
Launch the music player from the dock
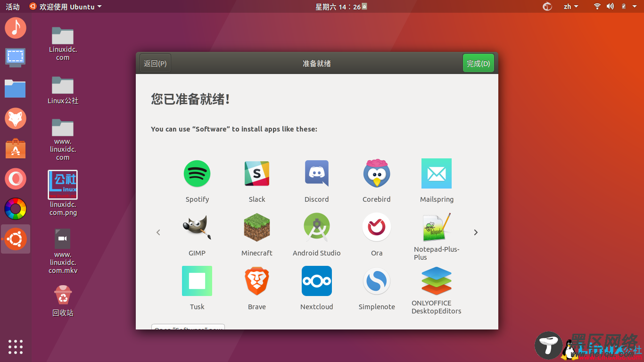pyautogui.click(x=16, y=28)
